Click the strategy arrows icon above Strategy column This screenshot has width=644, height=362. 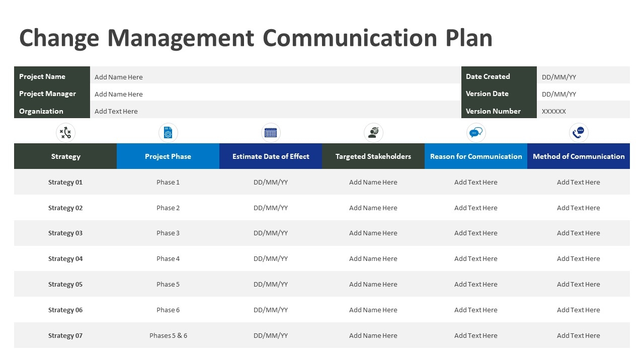[x=65, y=133]
